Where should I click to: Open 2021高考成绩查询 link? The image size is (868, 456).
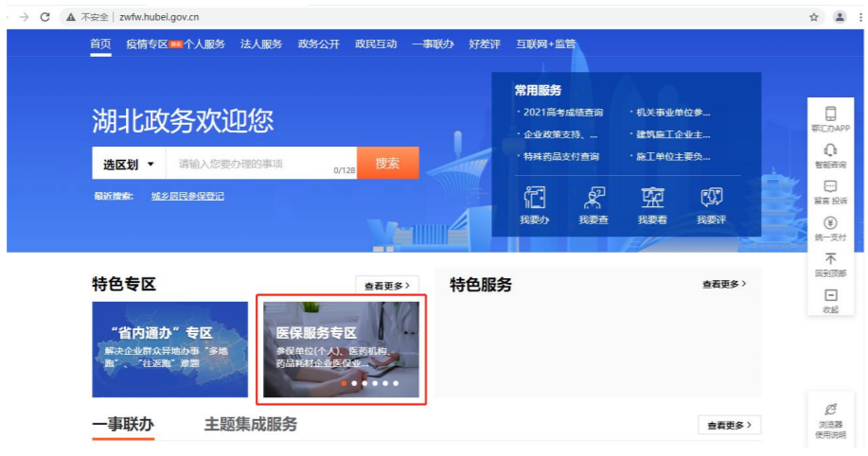[563, 113]
